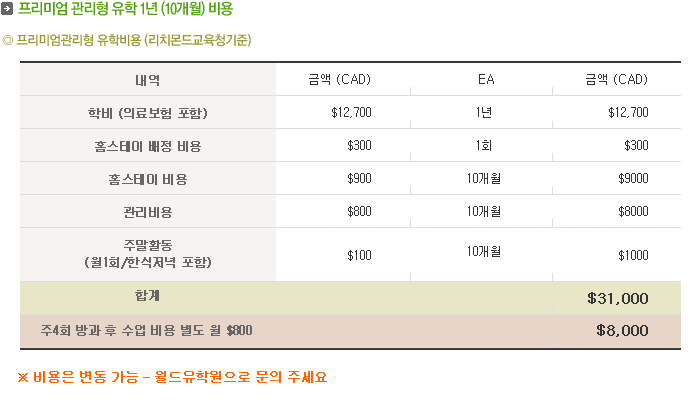This screenshot has width=700, height=400.
Task: Click the 관리비용 row label
Action: click(x=148, y=212)
